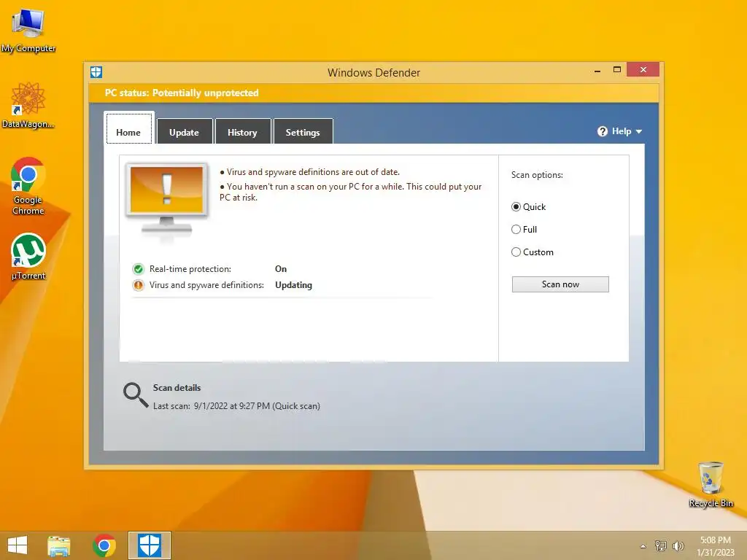Select the DataWagon desktop shortcut

[28, 105]
